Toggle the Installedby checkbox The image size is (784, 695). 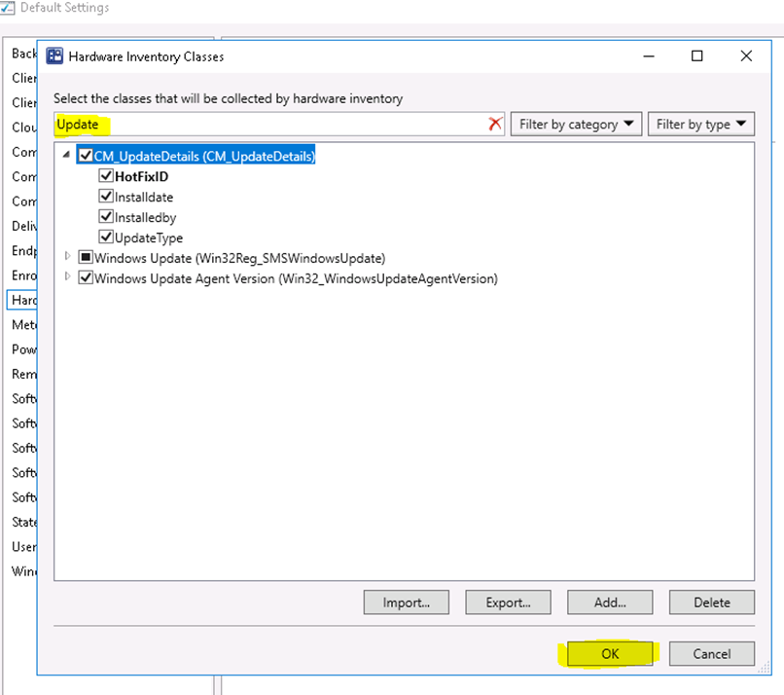click(106, 217)
